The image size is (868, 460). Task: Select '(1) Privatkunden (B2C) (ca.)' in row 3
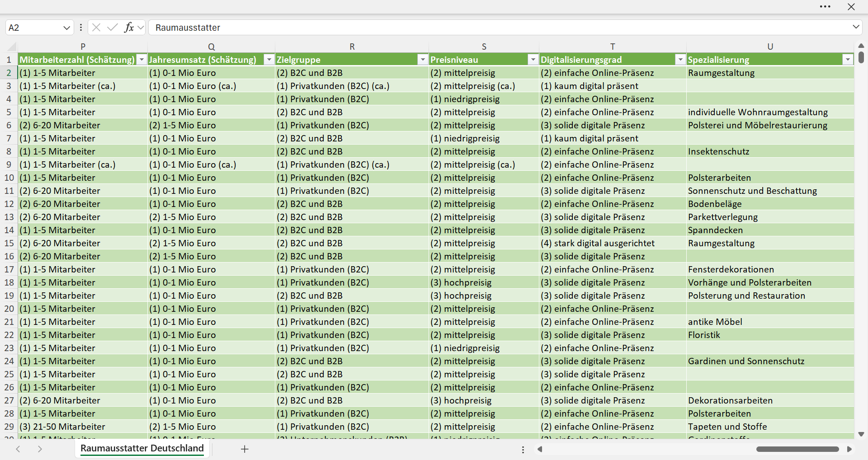click(x=352, y=86)
